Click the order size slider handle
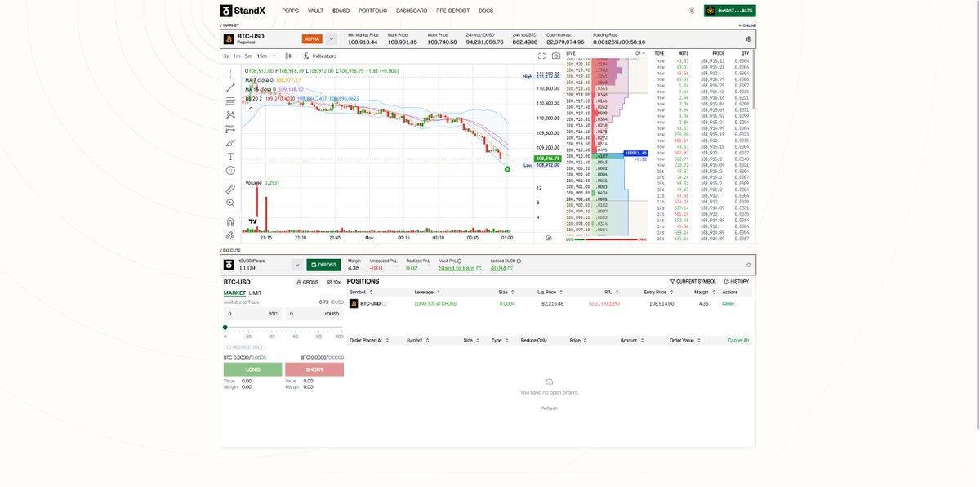Viewport: 980px width, 487px height. point(225,327)
